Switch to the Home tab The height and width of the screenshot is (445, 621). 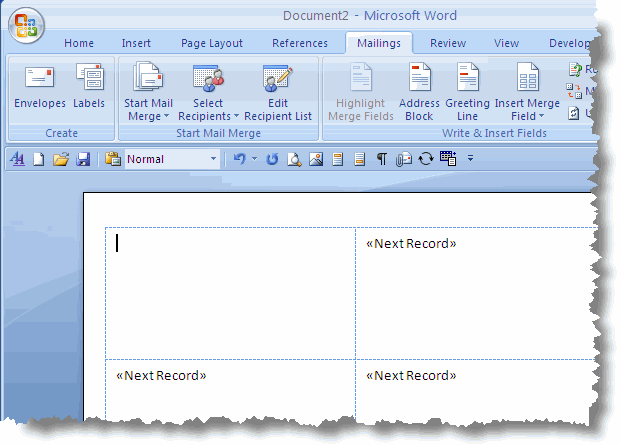pos(79,43)
